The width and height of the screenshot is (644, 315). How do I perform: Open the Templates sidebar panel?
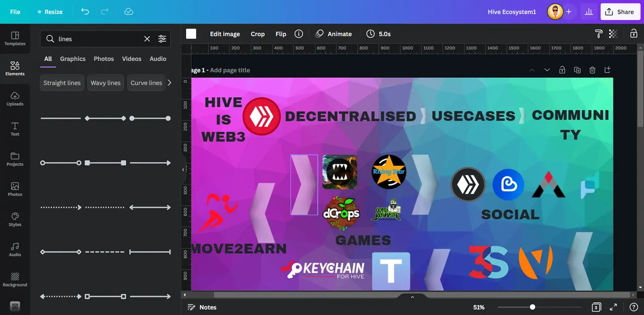(15, 39)
